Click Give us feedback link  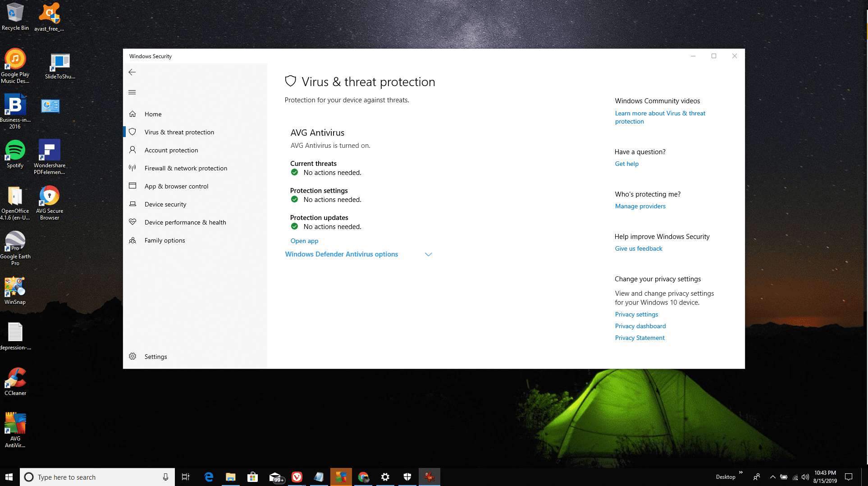coord(639,248)
